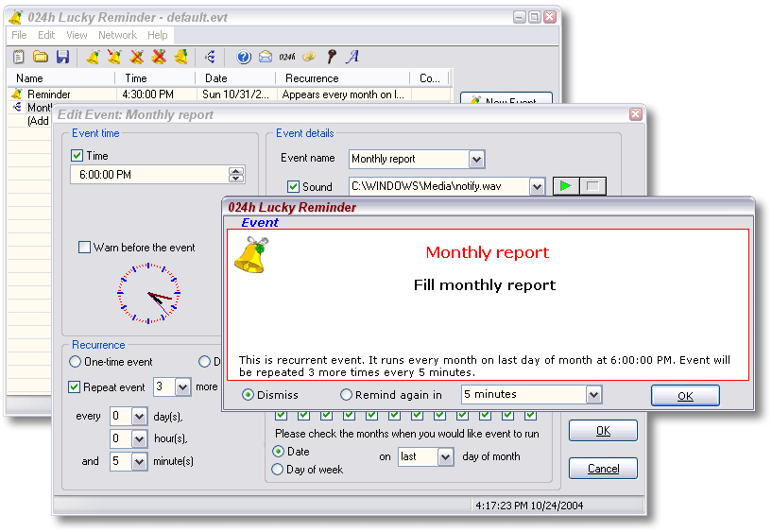Open help via the blue question mark icon

point(243,57)
